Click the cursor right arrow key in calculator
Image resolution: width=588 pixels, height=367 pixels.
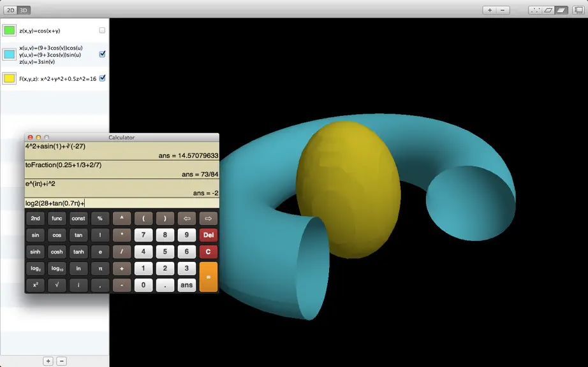point(208,219)
